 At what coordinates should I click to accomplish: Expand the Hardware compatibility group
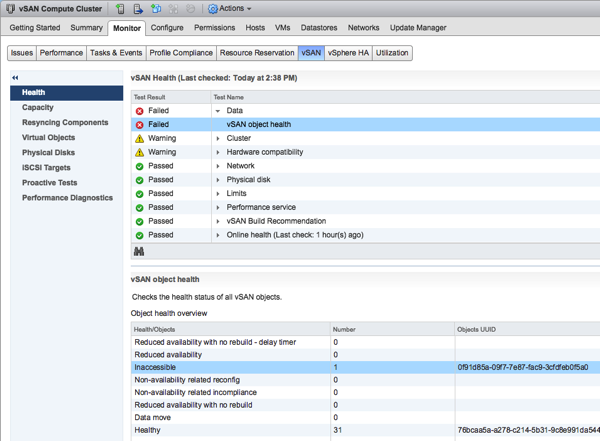point(218,152)
